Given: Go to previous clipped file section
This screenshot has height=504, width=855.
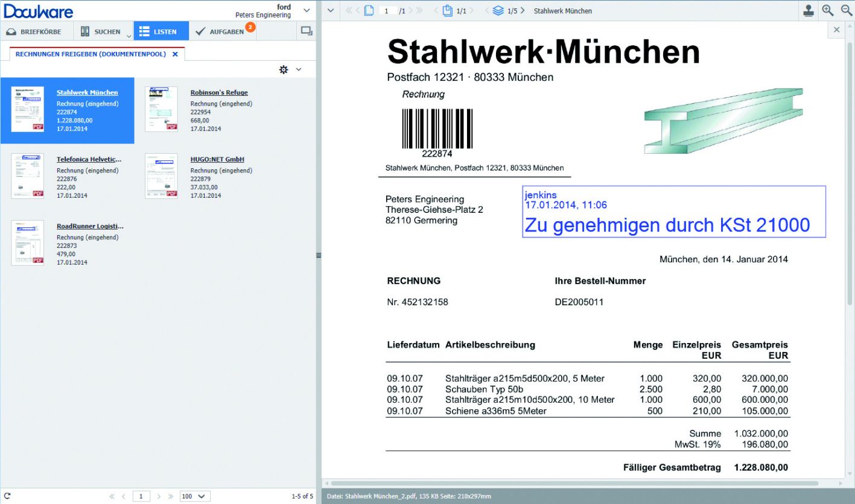Looking at the screenshot, I should 436,10.
